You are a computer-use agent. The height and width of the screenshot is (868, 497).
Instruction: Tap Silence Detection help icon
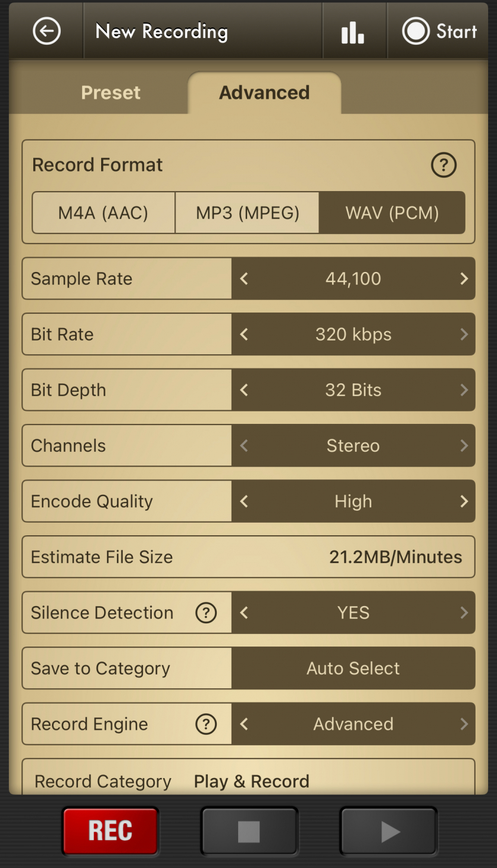(206, 613)
